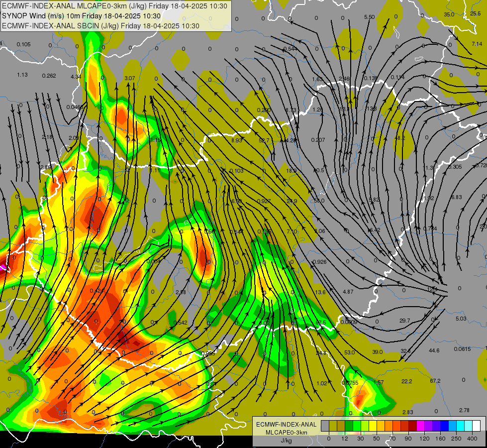The width and height of the screenshot is (487, 448).
Task: Click the legend tick label 120
Action: pyautogui.click(x=424, y=439)
